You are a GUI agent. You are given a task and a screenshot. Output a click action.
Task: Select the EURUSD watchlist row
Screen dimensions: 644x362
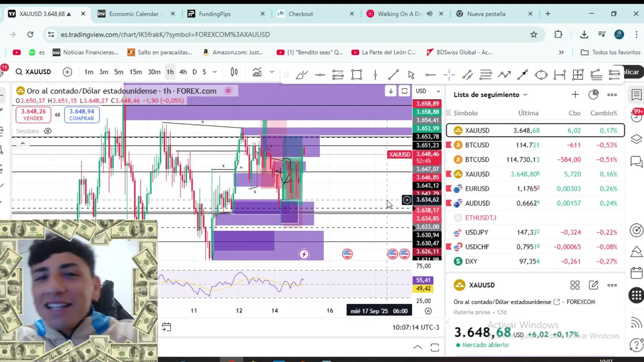pos(535,189)
